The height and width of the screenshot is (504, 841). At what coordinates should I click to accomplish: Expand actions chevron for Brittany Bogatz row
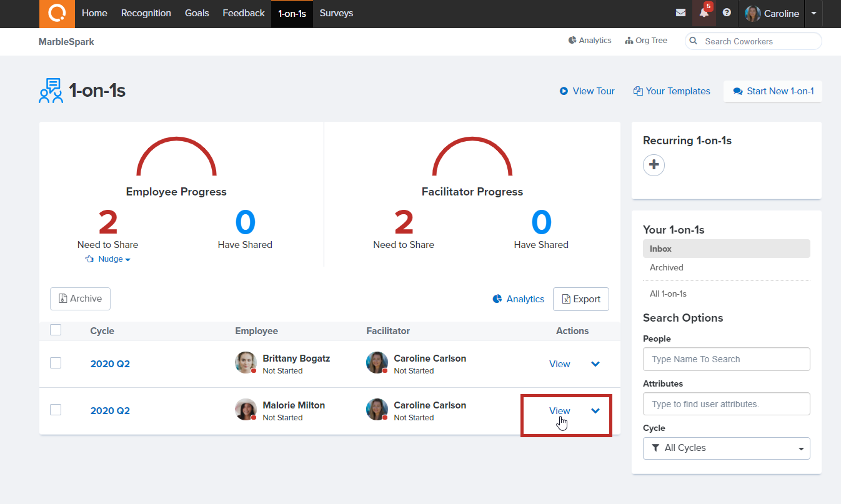(595, 364)
